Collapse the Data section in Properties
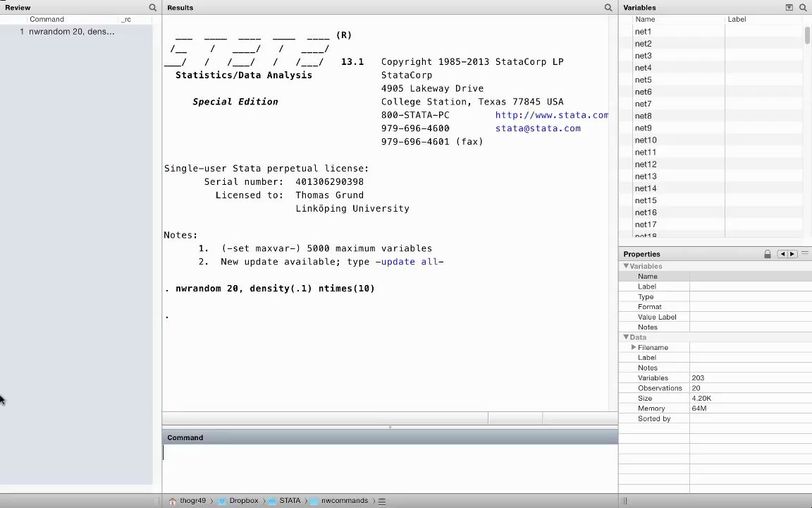This screenshot has width=812, height=508. [626, 337]
